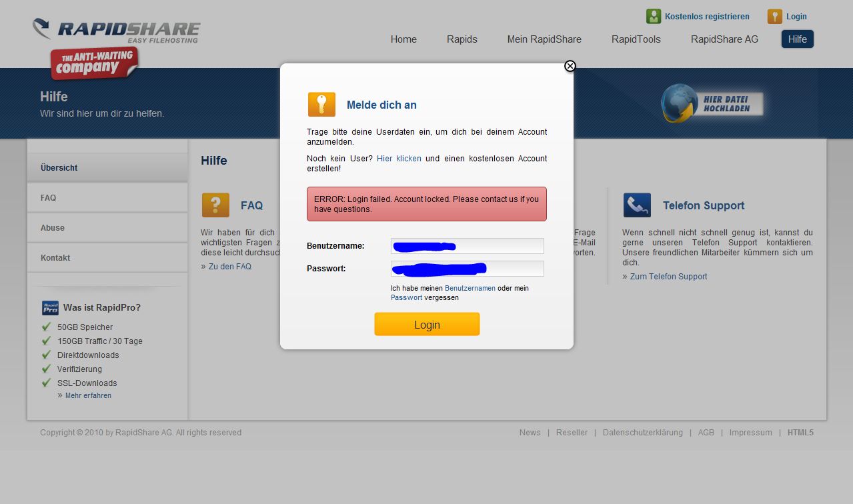This screenshot has width=853, height=504.
Task: Open the Zu den FAQ link
Action: [230, 267]
